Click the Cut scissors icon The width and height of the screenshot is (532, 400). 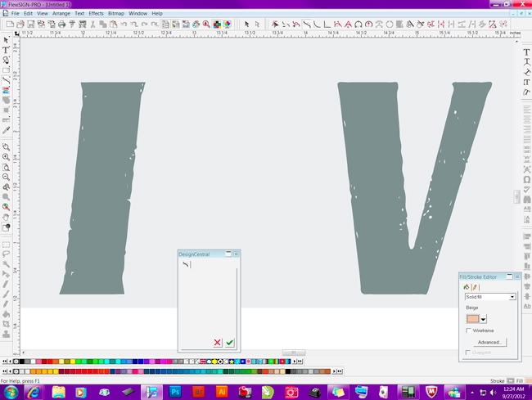(92, 24)
